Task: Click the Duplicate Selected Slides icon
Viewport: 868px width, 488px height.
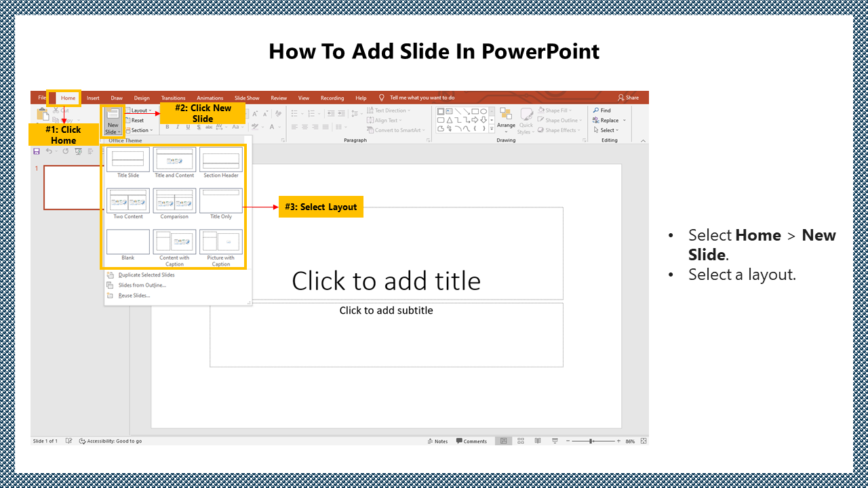Action: (x=111, y=275)
